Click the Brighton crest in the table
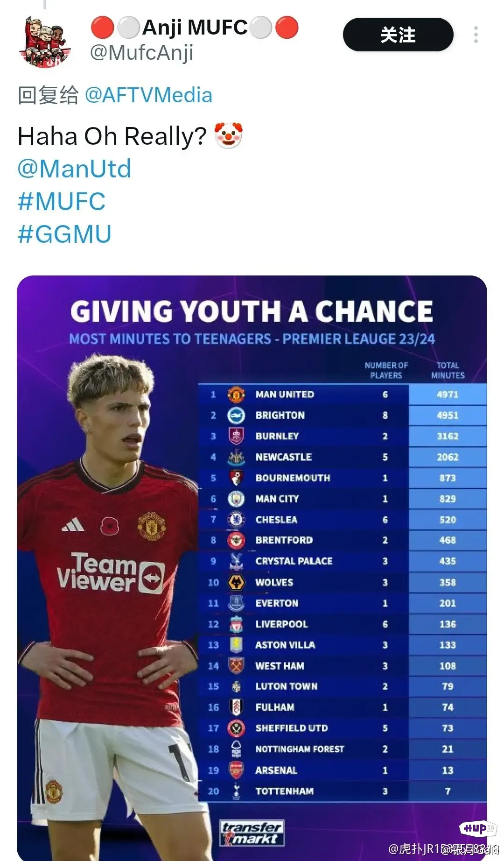 pyautogui.click(x=236, y=415)
